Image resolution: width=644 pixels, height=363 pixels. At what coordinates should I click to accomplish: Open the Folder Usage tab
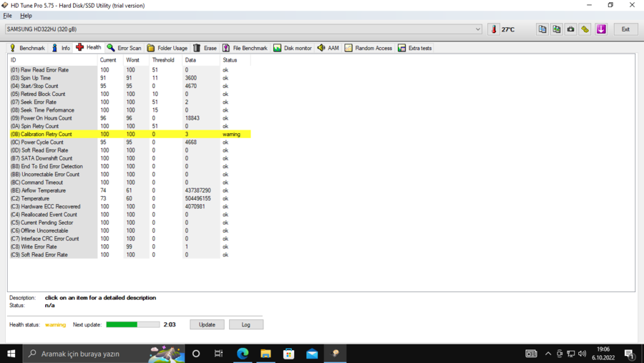pos(167,48)
